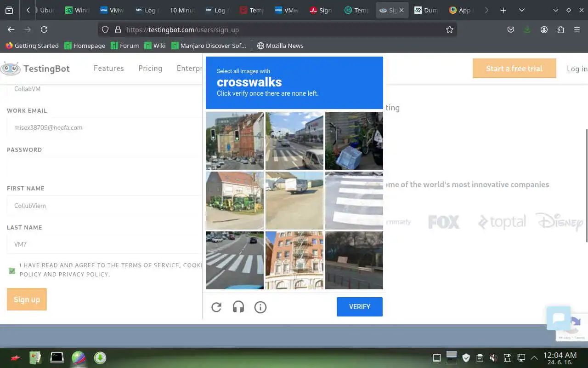This screenshot has width=588, height=368.
Task: Open the Pocket save icon
Action: (511, 29)
